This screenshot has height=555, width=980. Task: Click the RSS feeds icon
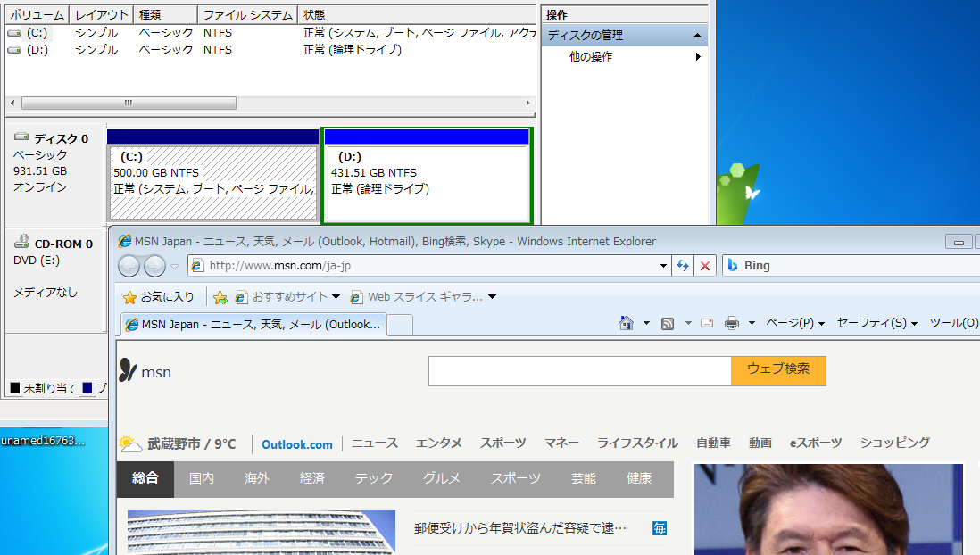pyautogui.click(x=668, y=323)
